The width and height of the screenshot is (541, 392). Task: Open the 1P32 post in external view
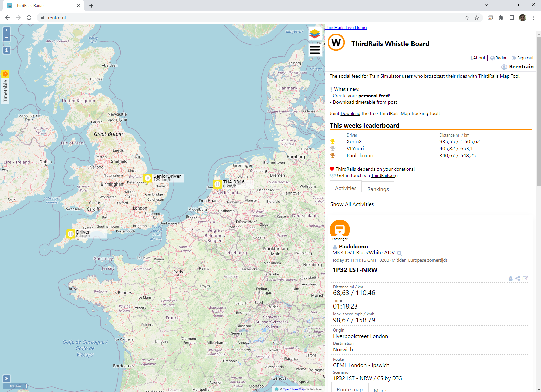pos(525,278)
